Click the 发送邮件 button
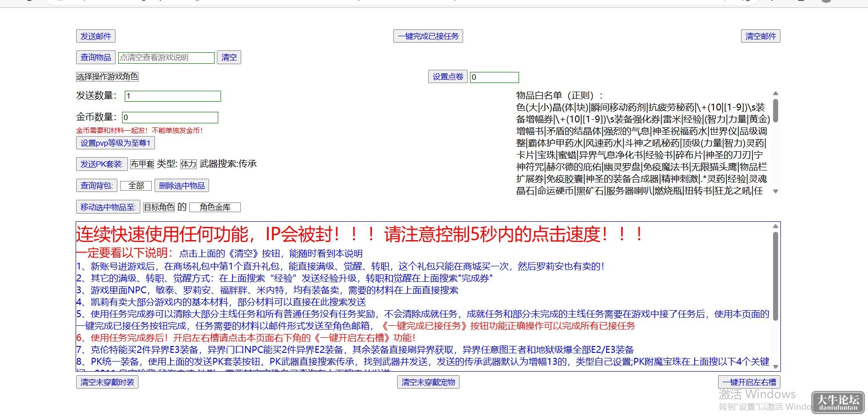Image resolution: width=868 pixels, height=417 pixels. pos(96,36)
